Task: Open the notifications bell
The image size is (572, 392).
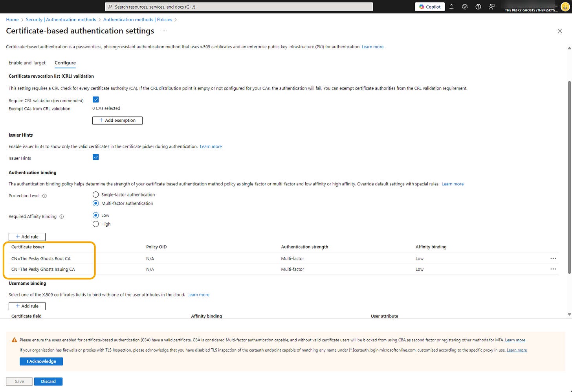Action: (451, 7)
